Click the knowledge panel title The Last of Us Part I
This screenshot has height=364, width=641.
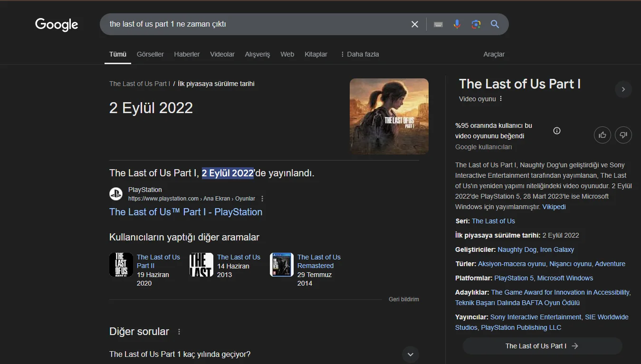[x=520, y=84]
